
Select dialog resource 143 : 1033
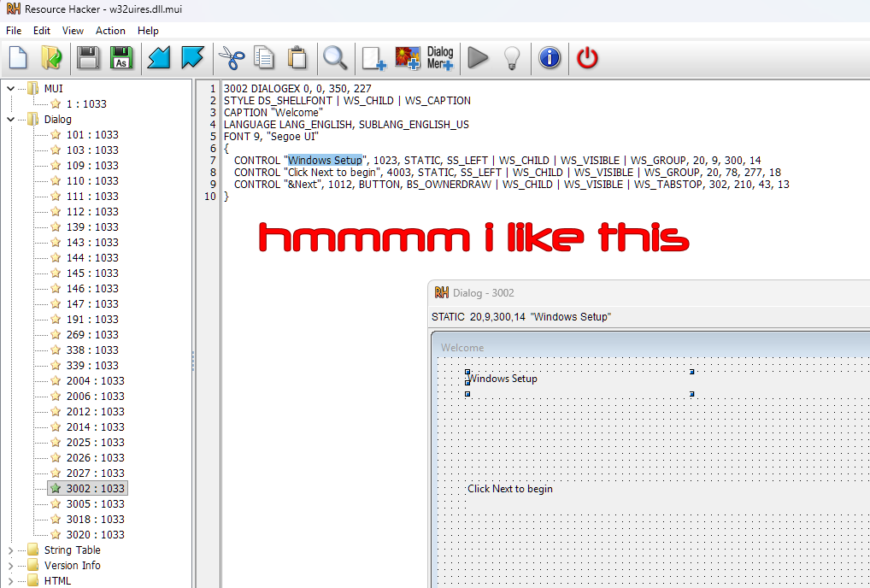[x=92, y=243]
